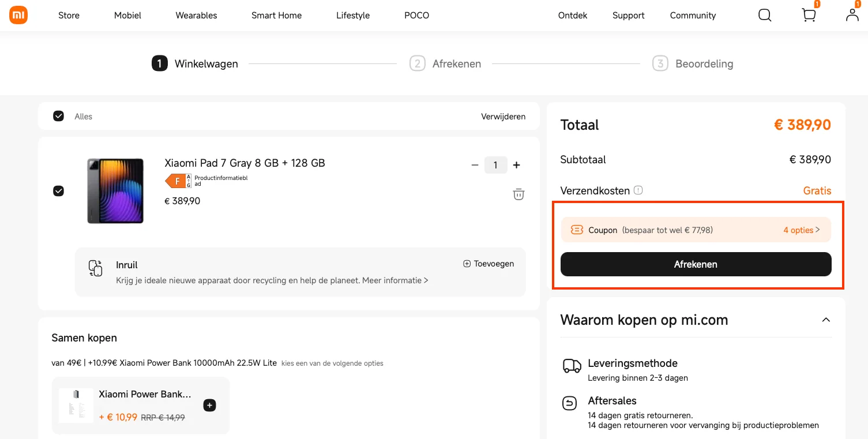Open the Verzendkosten info icon

tap(638, 190)
